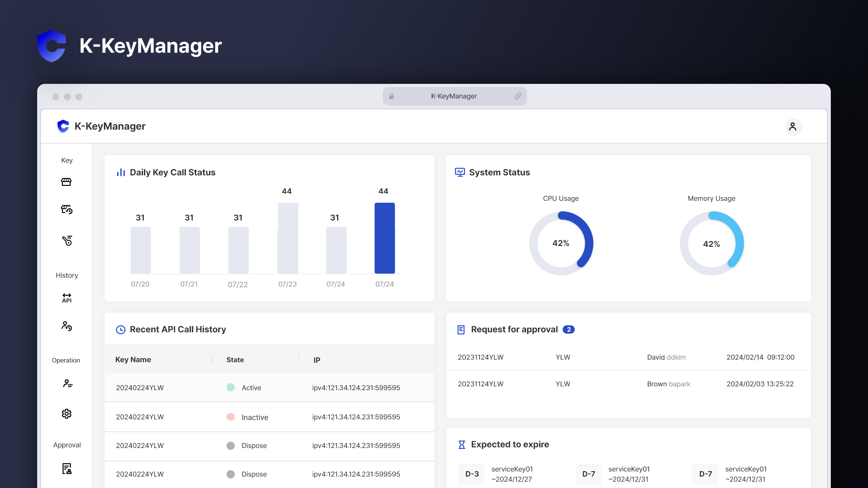This screenshot has height=488, width=868.
Task: Click the CPU Usage 42% donut gauge
Action: 561,243
